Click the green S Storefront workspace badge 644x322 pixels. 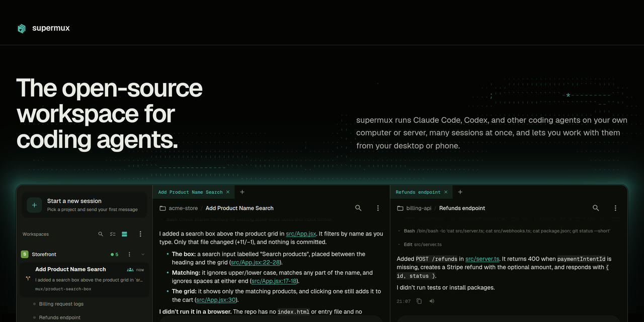coord(25,255)
